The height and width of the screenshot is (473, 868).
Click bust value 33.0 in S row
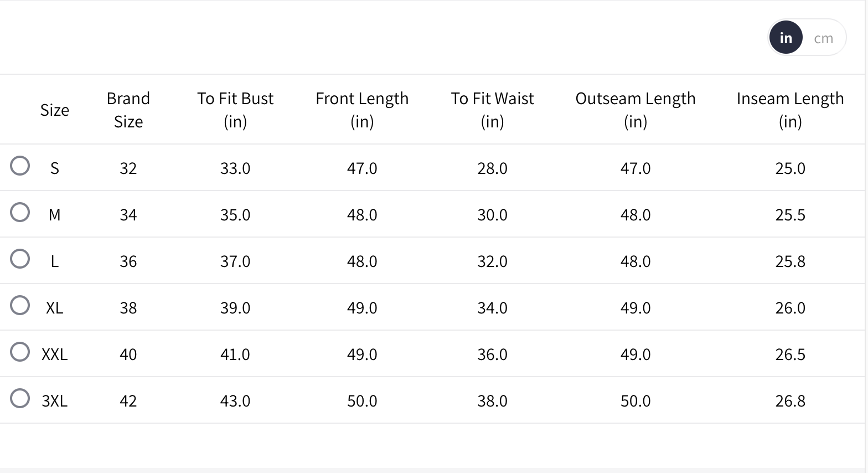tap(235, 168)
